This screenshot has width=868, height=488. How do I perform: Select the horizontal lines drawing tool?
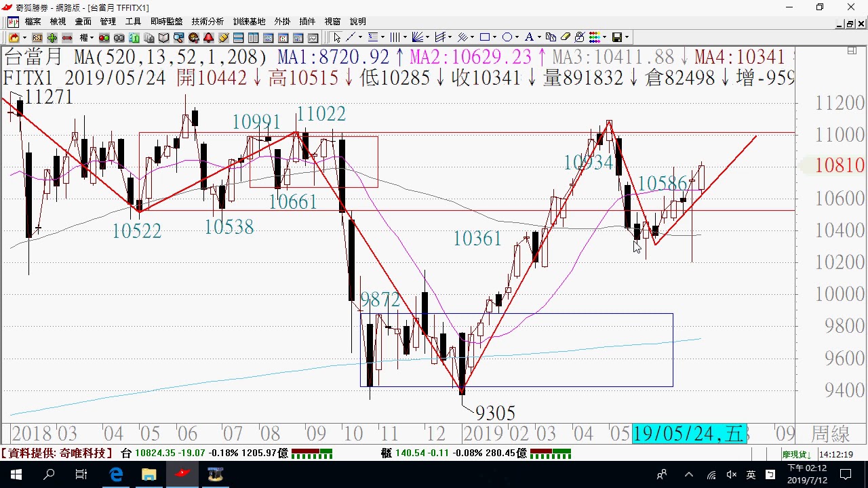pyautogui.click(x=372, y=37)
